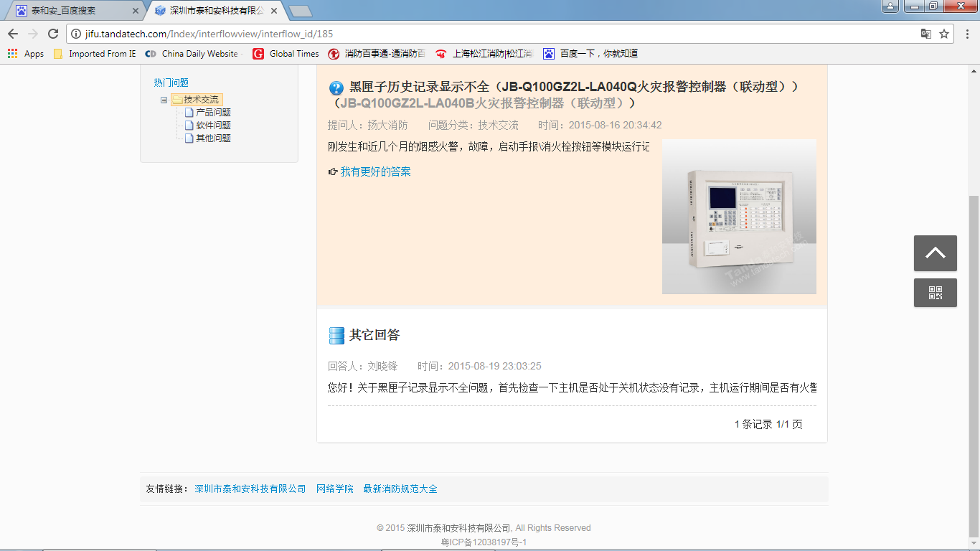Click the browser back arrow
This screenshot has height=551, width=980.
[x=13, y=34]
